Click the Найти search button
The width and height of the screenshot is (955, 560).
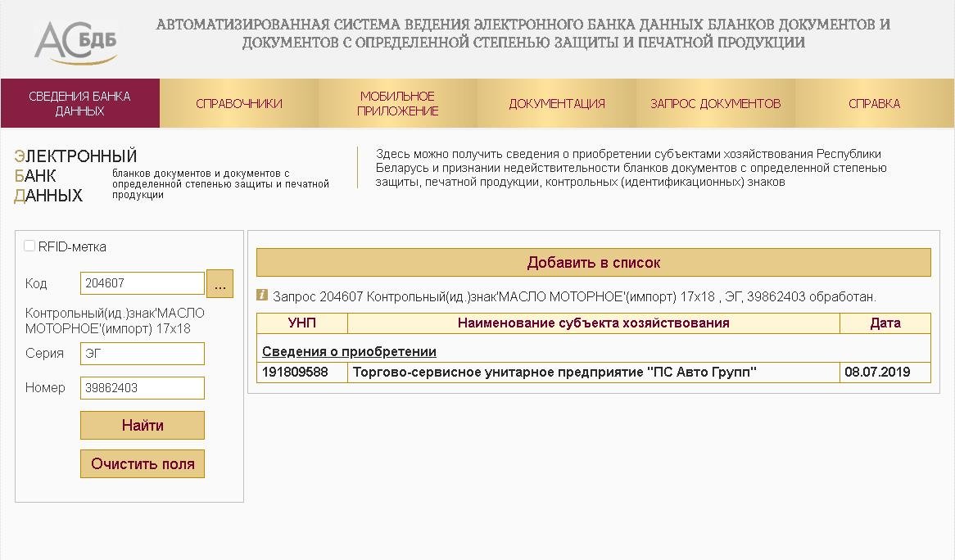(143, 425)
